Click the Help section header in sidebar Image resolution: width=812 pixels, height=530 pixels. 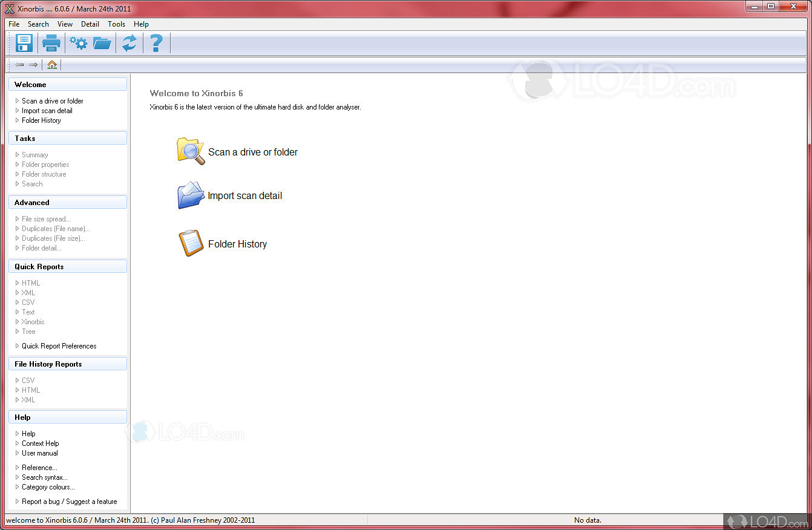tap(68, 417)
